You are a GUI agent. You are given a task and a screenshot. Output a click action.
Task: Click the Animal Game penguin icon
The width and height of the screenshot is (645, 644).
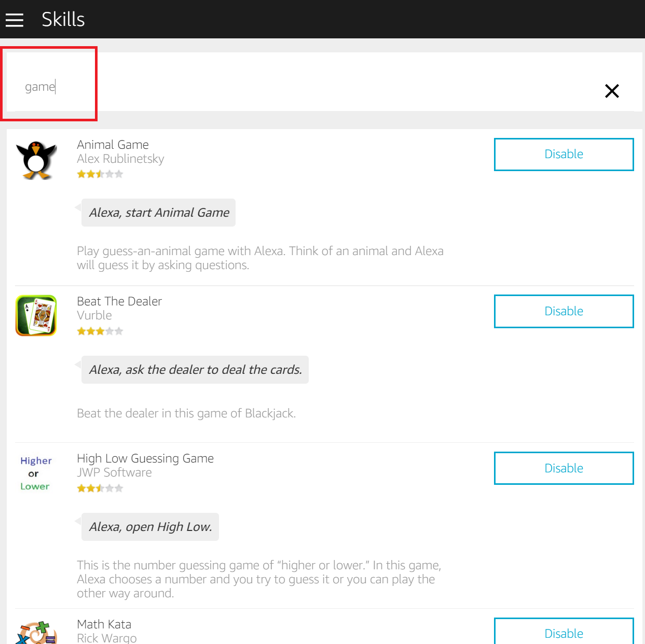pos(36,160)
